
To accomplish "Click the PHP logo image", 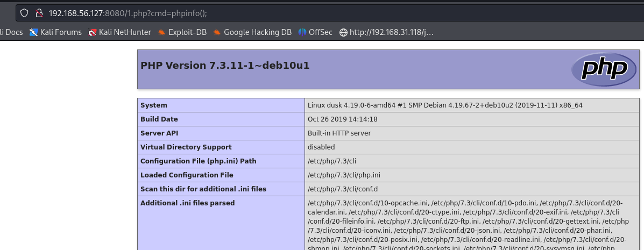I will tap(603, 69).
